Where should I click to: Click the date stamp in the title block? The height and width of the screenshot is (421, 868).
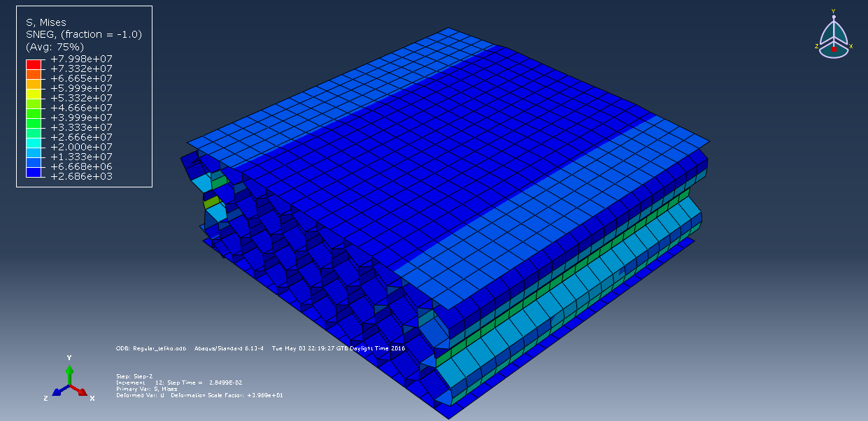point(339,348)
